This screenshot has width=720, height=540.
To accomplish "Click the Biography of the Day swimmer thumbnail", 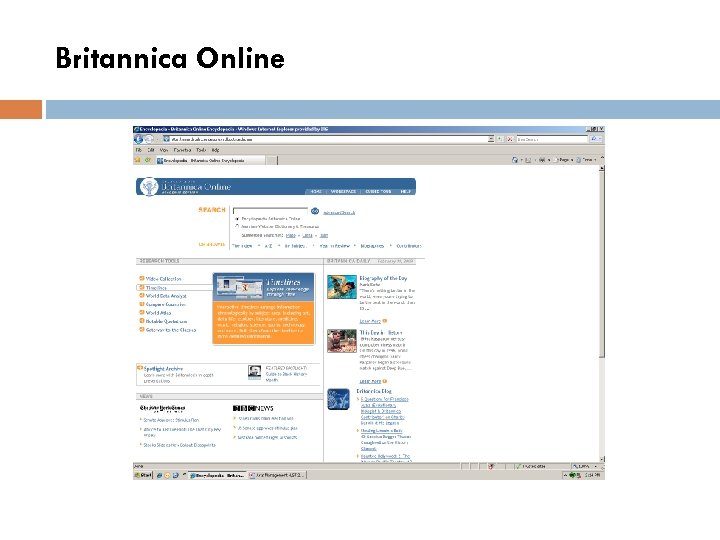I will click(342, 287).
